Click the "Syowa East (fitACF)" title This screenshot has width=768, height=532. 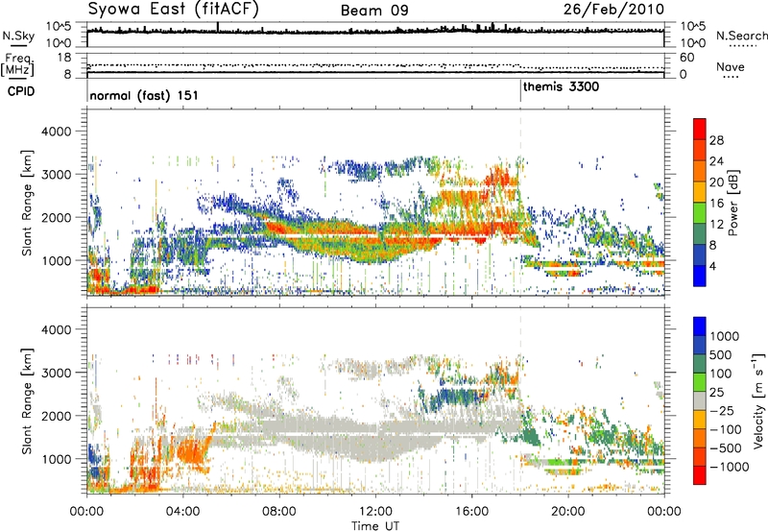pyautogui.click(x=174, y=10)
